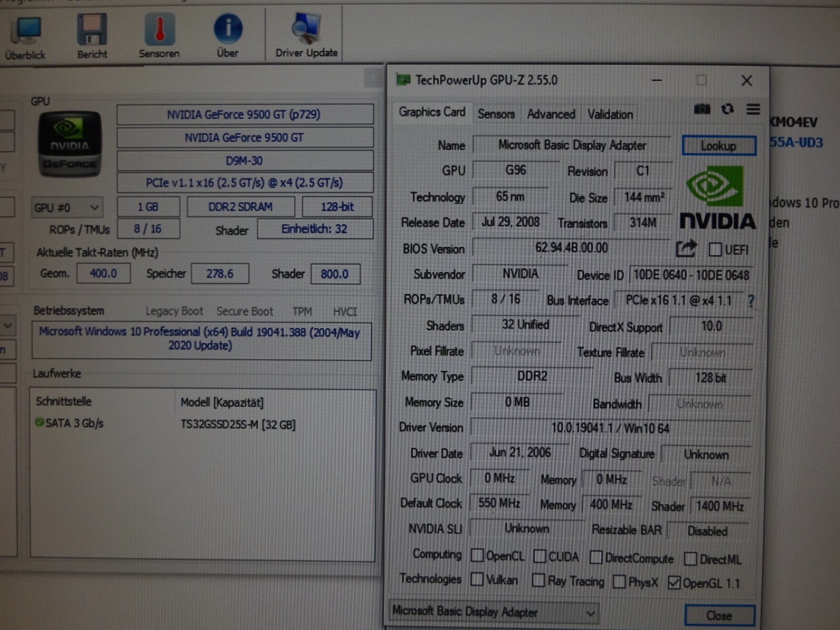The height and width of the screenshot is (630, 840).
Task: Click the TPM label
Action: coord(302,312)
